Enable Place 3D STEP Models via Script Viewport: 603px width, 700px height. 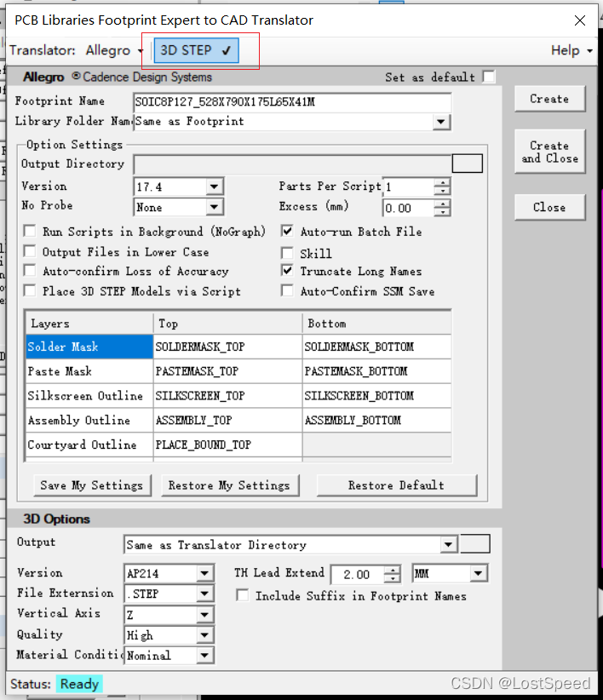(30, 291)
